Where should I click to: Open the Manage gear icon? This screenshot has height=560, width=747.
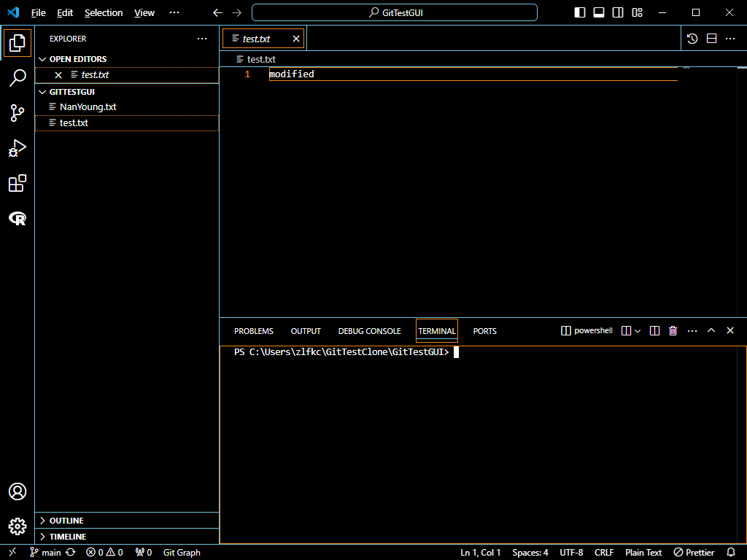[18, 526]
